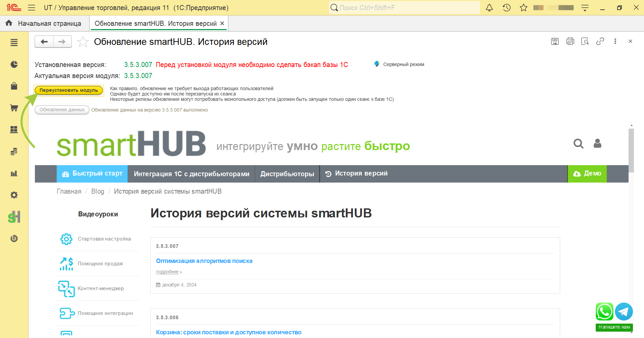The height and width of the screenshot is (338, 644).
Task: Close the Обновление smartHUB tab
Action: pos(222,23)
